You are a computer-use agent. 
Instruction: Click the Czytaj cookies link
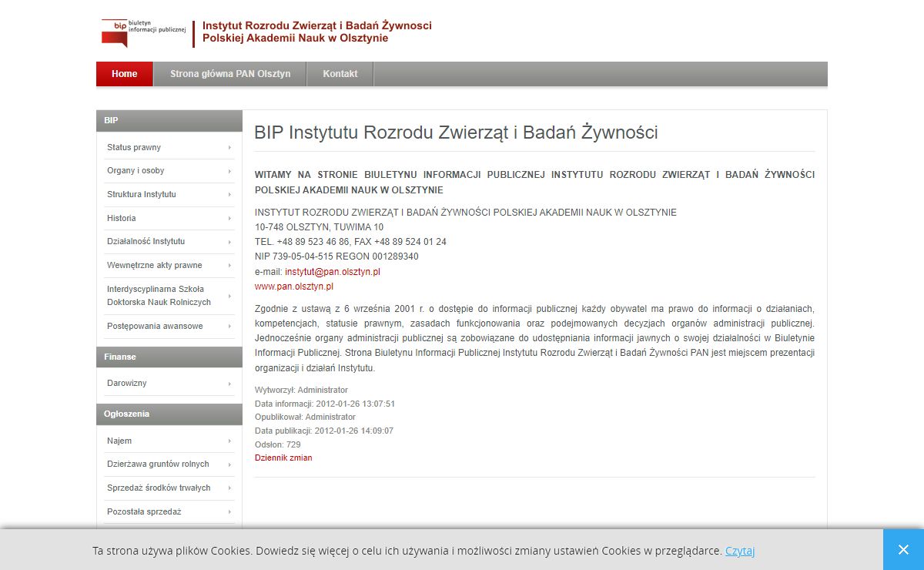(x=740, y=551)
